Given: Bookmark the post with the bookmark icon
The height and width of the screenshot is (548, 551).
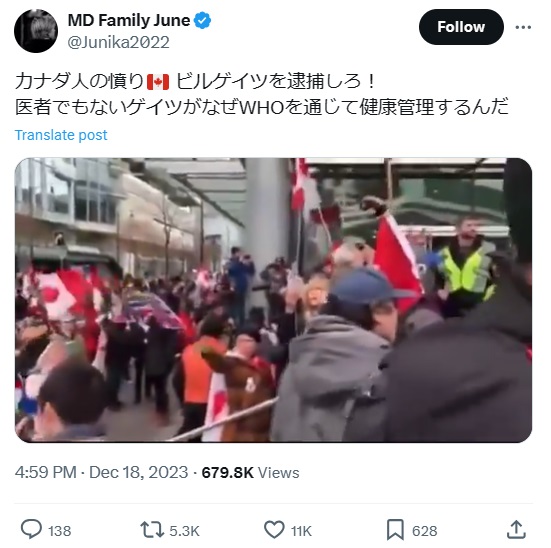Looking at the screenshot, I should [x=395, y=530].
